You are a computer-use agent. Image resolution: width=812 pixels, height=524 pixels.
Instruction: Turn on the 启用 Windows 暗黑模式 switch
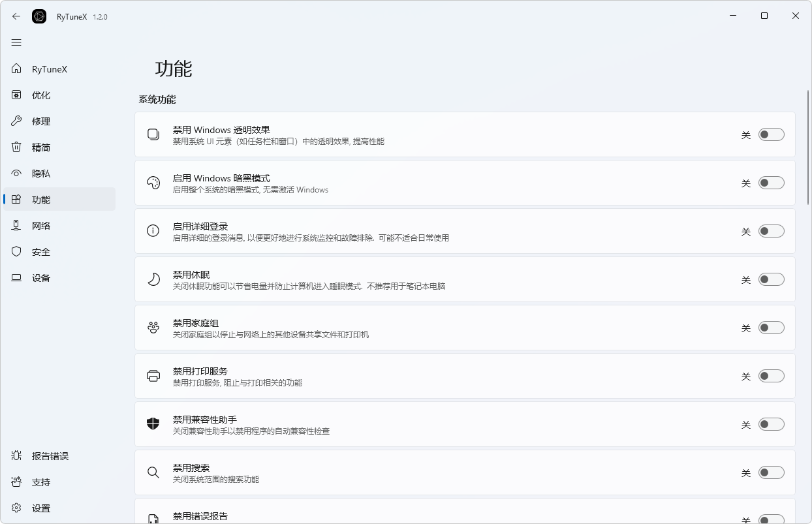click(x=771, y=183)
